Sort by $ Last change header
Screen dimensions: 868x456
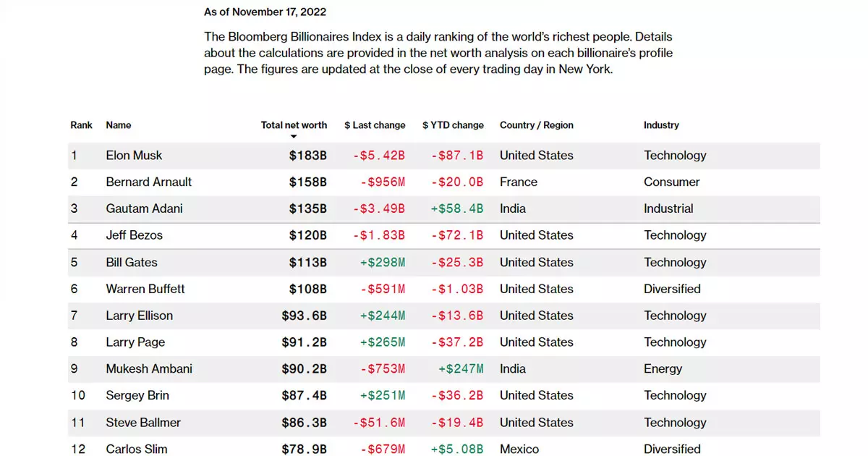375,125
